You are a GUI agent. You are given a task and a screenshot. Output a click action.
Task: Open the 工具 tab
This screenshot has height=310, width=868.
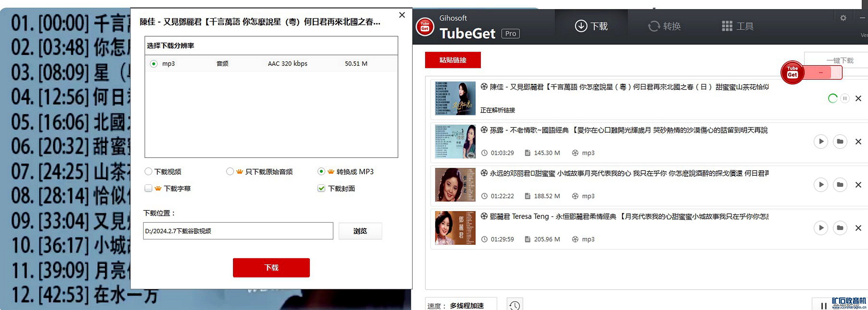pos(738,26)
